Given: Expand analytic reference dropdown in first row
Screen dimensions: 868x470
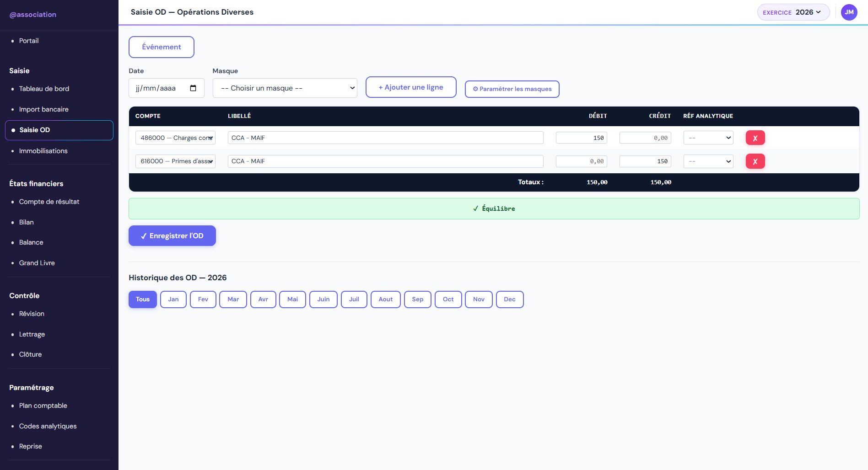Looking at the screenshot, I should point(708,138).
